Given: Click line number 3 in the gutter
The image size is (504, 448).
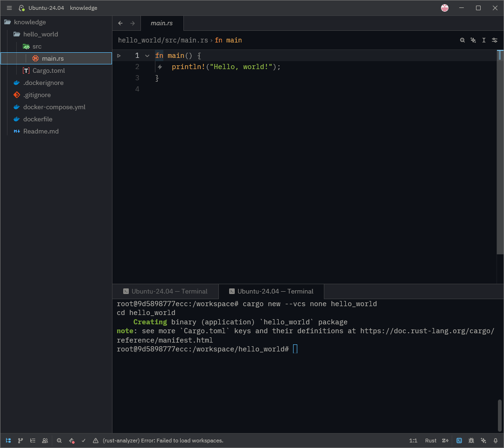Looking at the screenshot, I should pyautogui.click(x=137, y=78).
